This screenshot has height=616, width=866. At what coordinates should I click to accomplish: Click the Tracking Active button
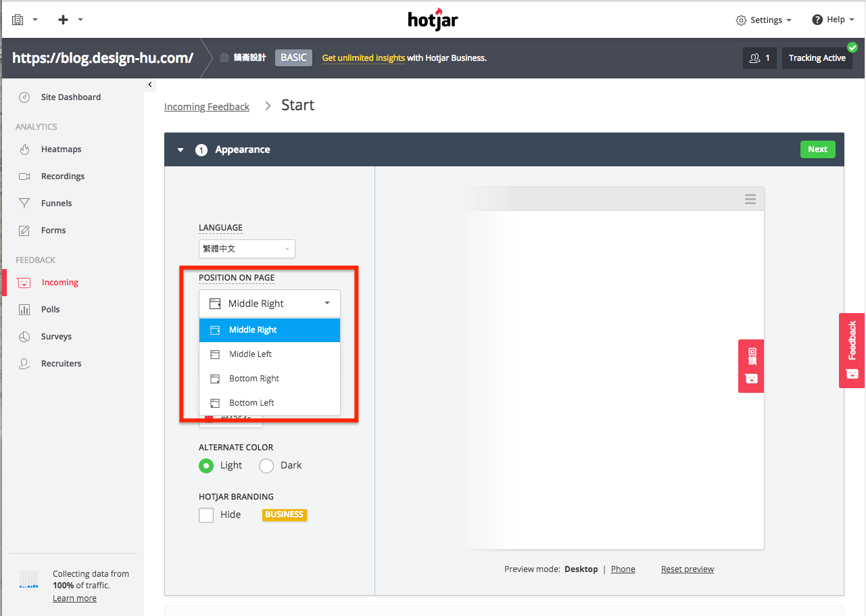point(817,58)
